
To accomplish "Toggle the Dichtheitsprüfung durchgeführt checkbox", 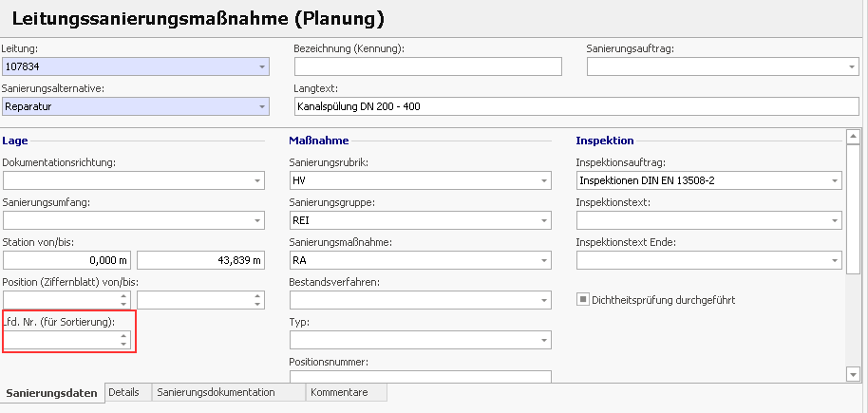I will [x=582, y=300].
